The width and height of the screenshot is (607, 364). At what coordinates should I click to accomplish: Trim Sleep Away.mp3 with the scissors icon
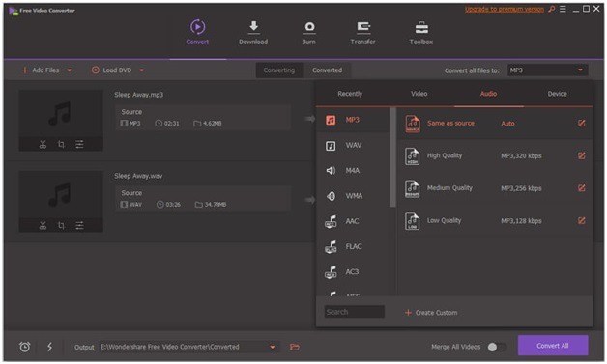pyautogui.click(x=43, y=144)
